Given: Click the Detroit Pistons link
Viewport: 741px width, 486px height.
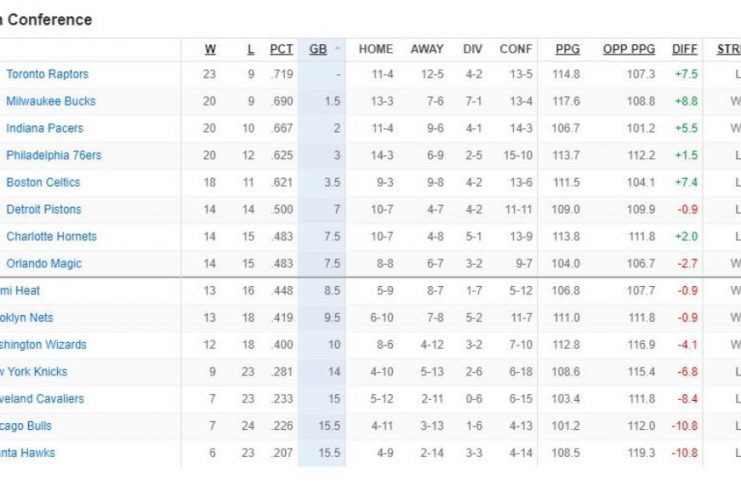Looking at the screenshot, I should 44,209.
